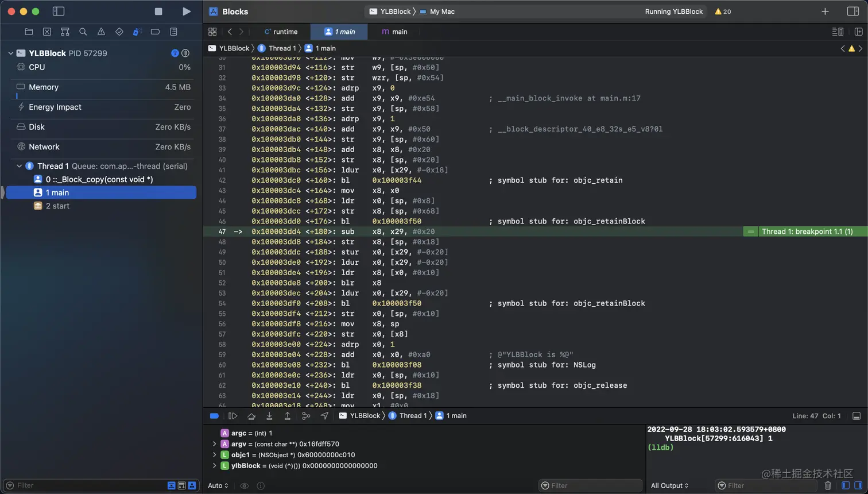Open the Auto variables scope dropdown
This screenshot has height=494, width=868.
tap(218, 486)
